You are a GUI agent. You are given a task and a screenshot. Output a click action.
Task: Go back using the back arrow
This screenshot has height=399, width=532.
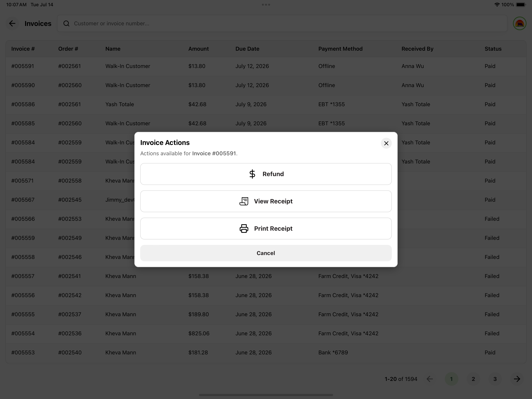coord(12,23)
